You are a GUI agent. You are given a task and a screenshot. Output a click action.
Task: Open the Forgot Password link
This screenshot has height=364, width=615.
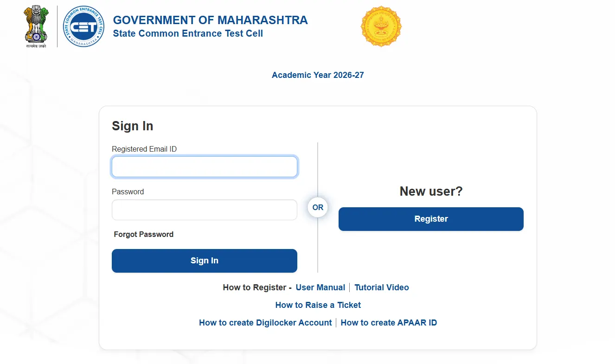coord(143,234)
